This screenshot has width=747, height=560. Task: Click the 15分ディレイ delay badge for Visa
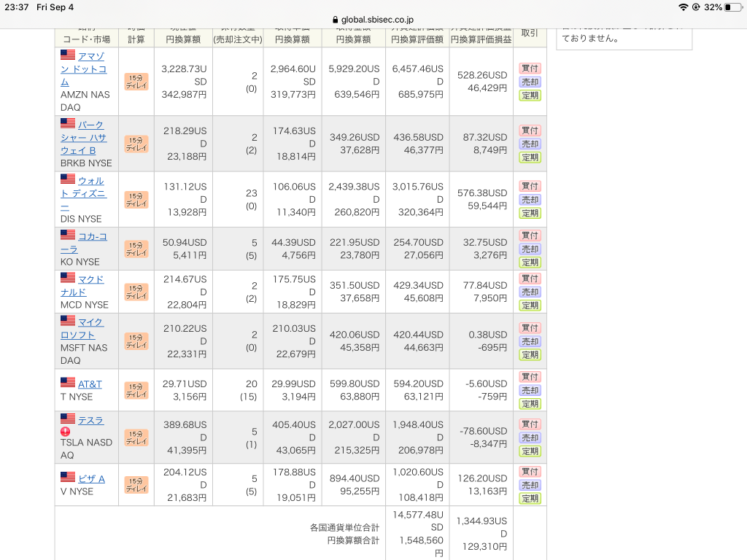(x=136, y=485)
